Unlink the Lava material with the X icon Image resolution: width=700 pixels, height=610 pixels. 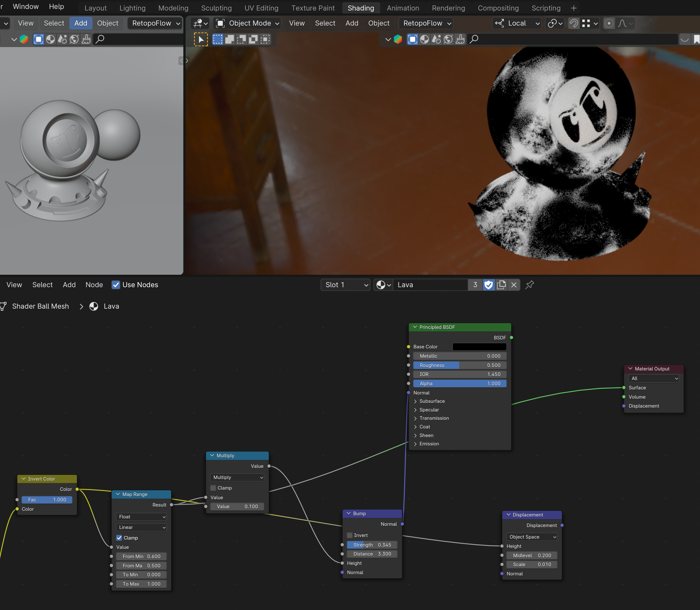pos(514,285)
